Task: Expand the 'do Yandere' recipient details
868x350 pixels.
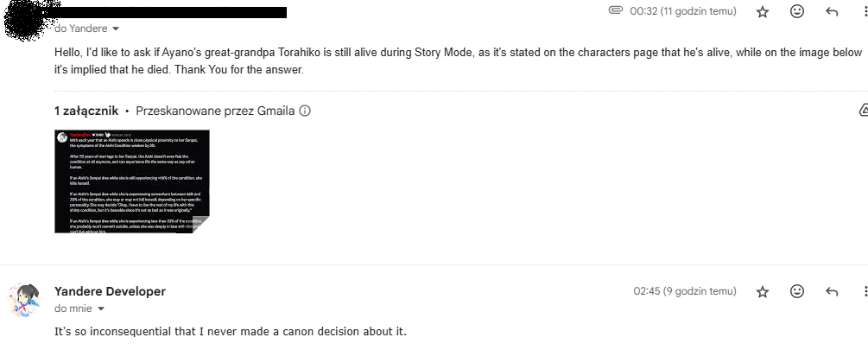Action: tap(116, 29)
